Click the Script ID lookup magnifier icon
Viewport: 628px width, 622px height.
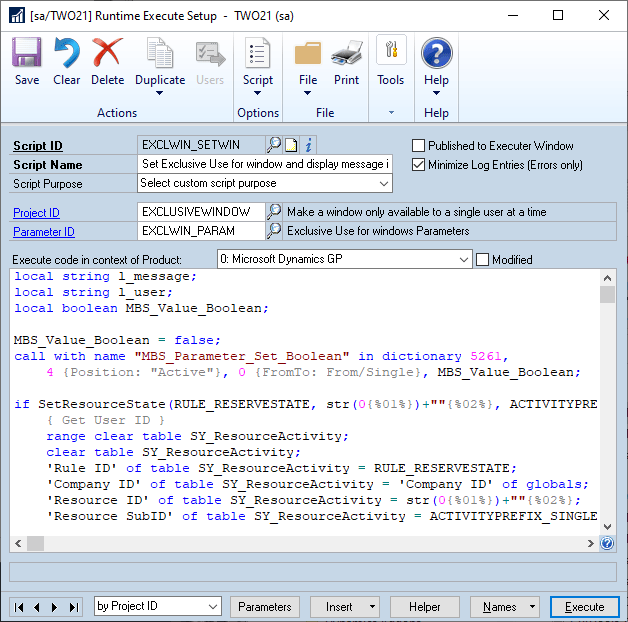coord(274,145)
